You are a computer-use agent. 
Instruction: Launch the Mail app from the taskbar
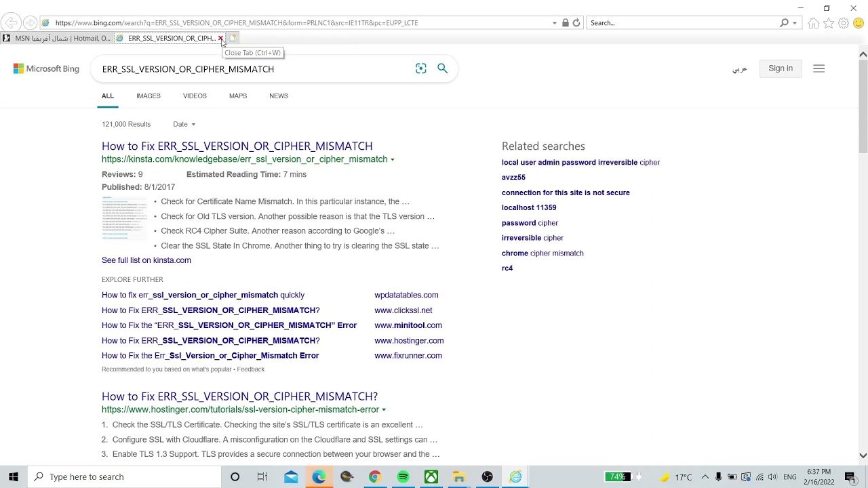291,476
